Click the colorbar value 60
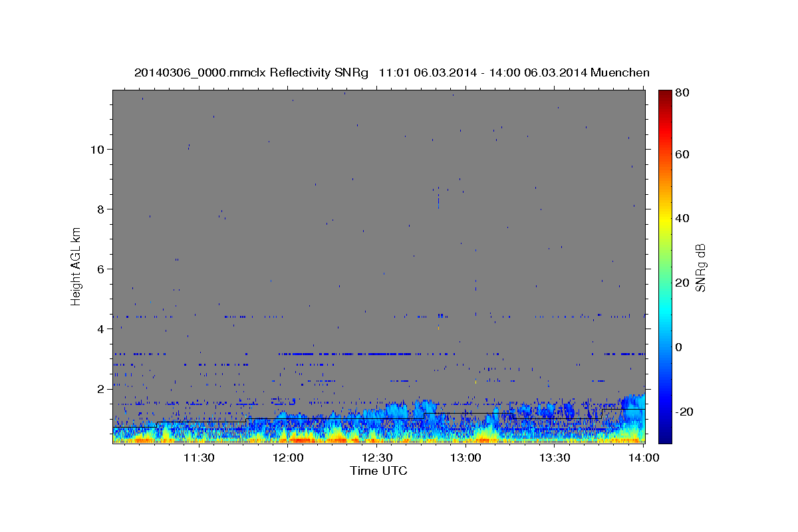The width and height of the screenshot is (798, 532). [x=683, y=154]
